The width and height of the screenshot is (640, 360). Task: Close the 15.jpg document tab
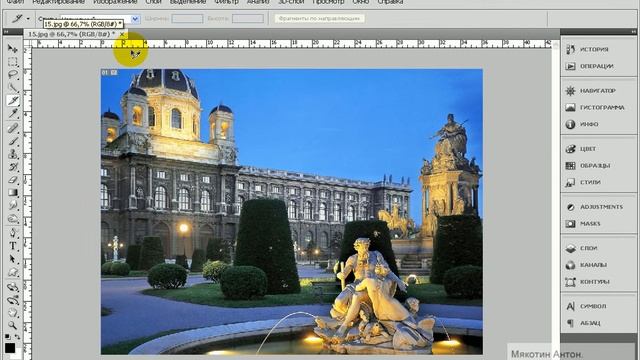coord(122,34)
